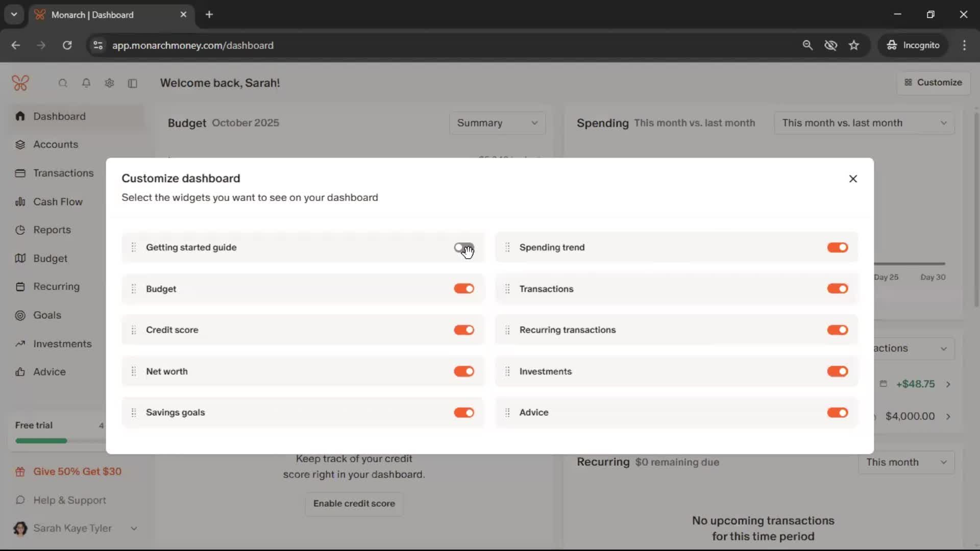Open settings gear icon in header
980x551 pixels.
pos(109,83)
